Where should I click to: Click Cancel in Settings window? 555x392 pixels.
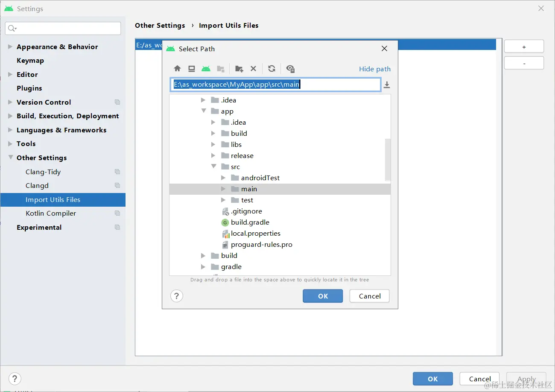point(480,379)
